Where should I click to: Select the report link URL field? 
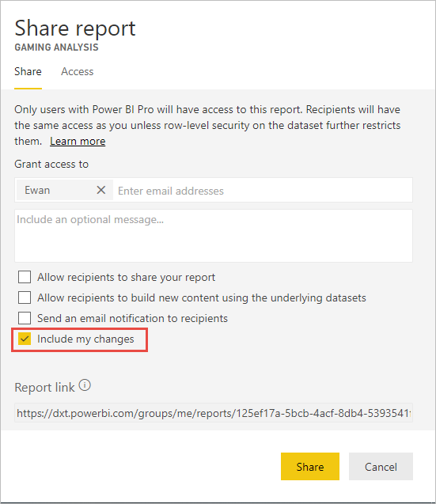[214, 413]
